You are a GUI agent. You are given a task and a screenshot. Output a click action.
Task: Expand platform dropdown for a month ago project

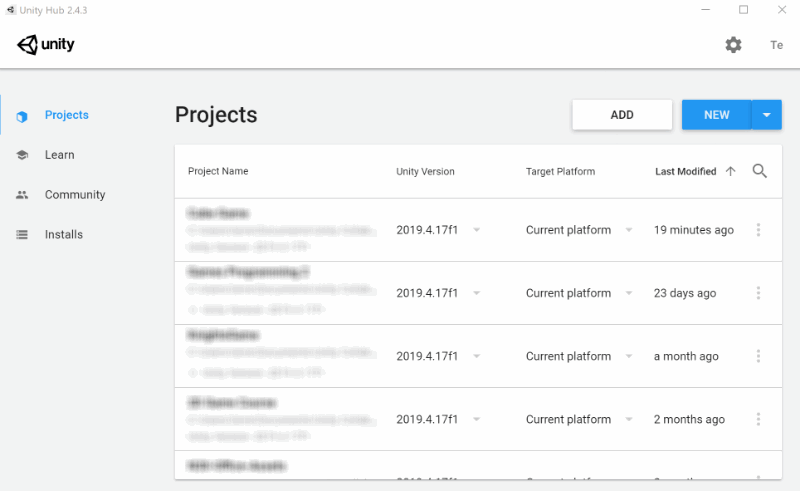tap(629, 356)
